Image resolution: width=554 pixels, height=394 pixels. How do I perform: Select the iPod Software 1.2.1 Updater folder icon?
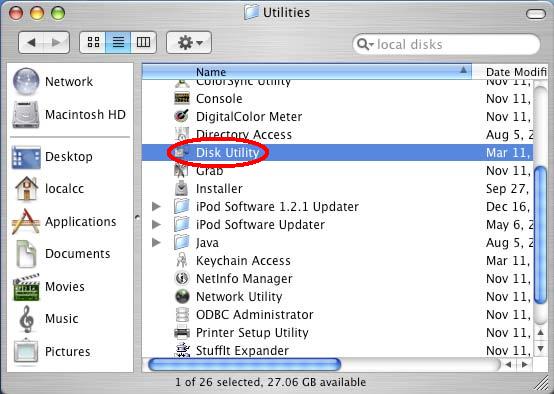(x=182, y=206)
